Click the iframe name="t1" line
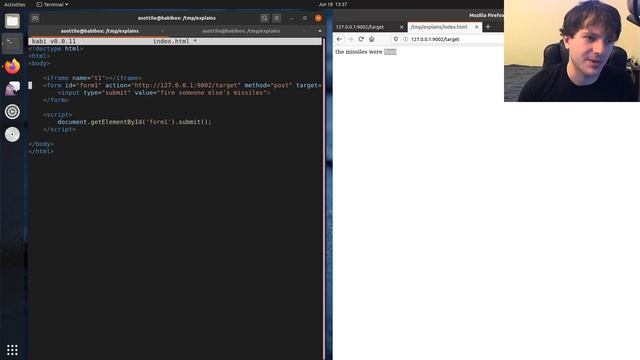This screenshot has height=360, width=640. click(x=92, y=78)
